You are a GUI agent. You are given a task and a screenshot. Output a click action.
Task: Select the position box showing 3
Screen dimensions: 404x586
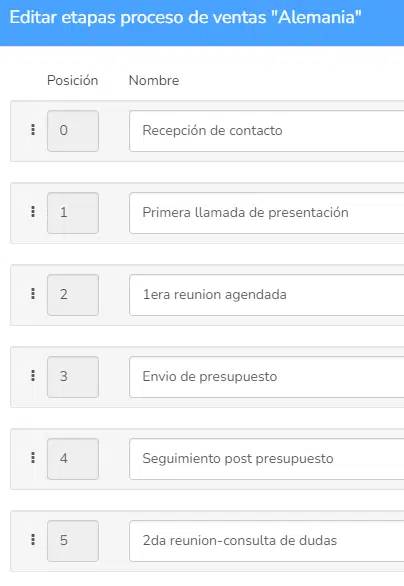[x=73, y=377]
